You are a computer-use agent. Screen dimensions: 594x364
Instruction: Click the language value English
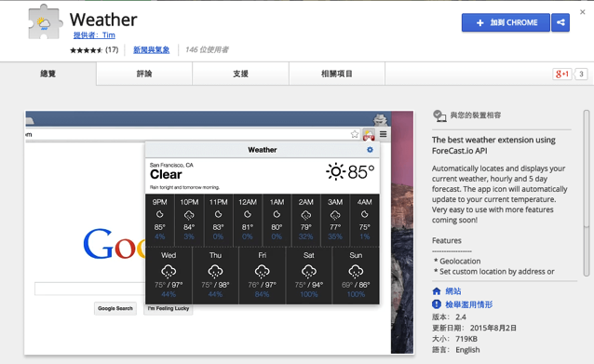[x=467, y=350]
